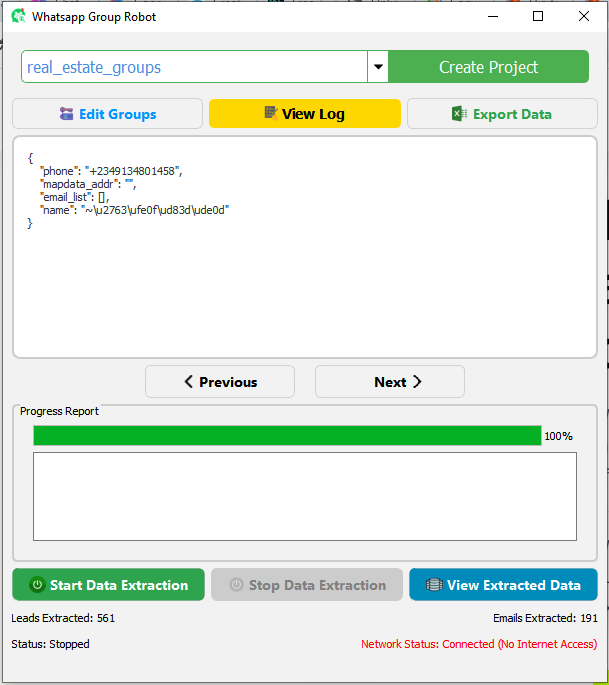
Task: Click the phone number line in the log
Action: coord(111,171)
